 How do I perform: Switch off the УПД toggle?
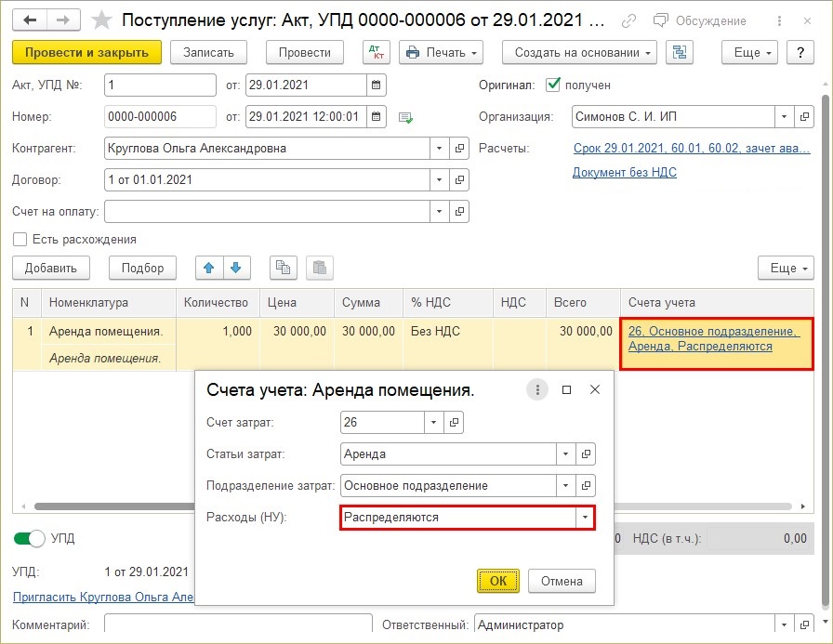coord(30,538)
